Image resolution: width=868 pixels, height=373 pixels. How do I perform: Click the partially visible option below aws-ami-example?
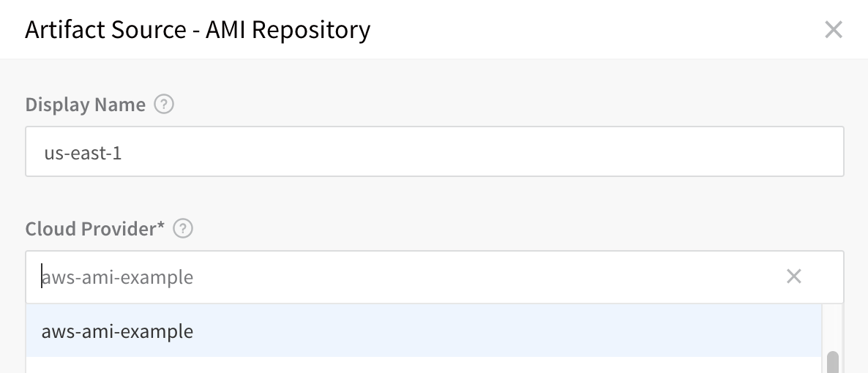click(424, 366)
